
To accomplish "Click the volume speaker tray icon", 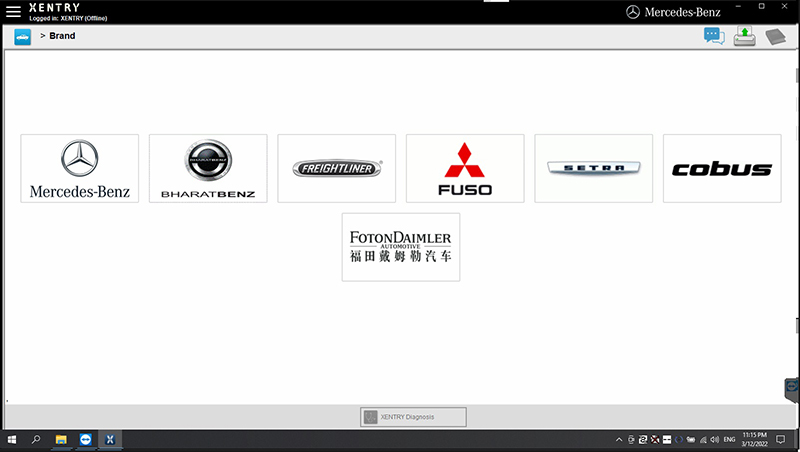I will (x=715, y=439).
